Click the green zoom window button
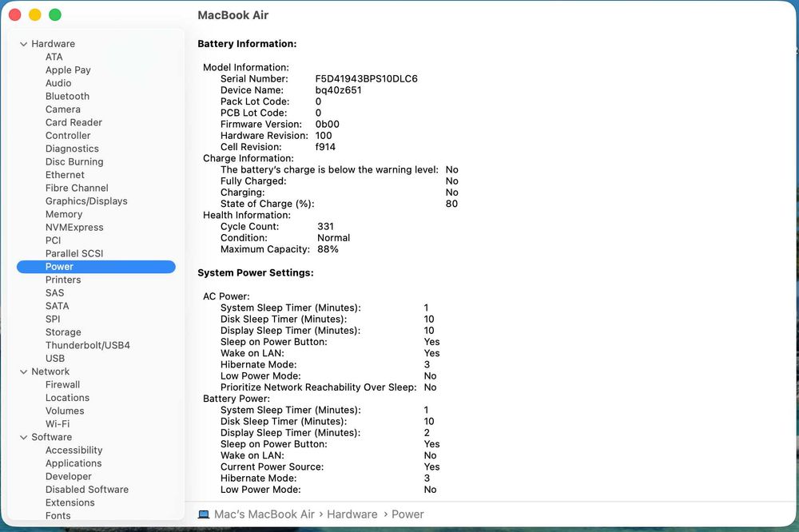The width and height of the screenshot is (799, 532). pyautogui.click(x=55, y=14)
